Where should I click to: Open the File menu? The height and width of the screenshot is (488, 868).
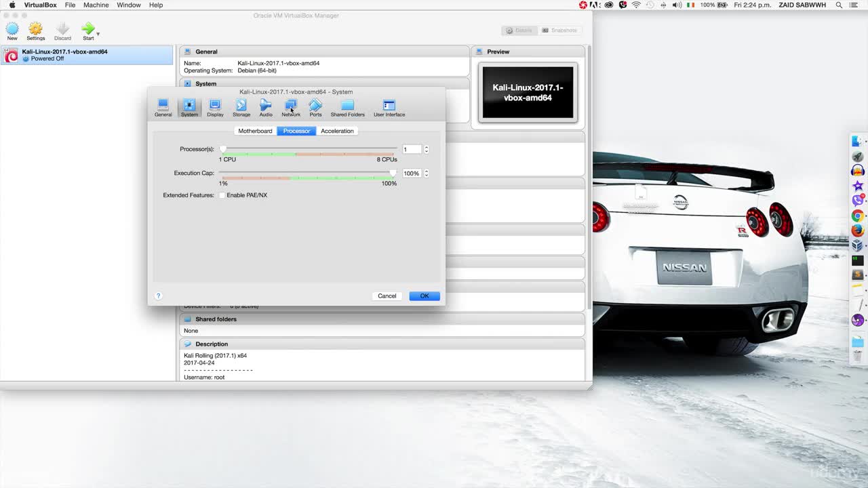(x=71, y=5)
